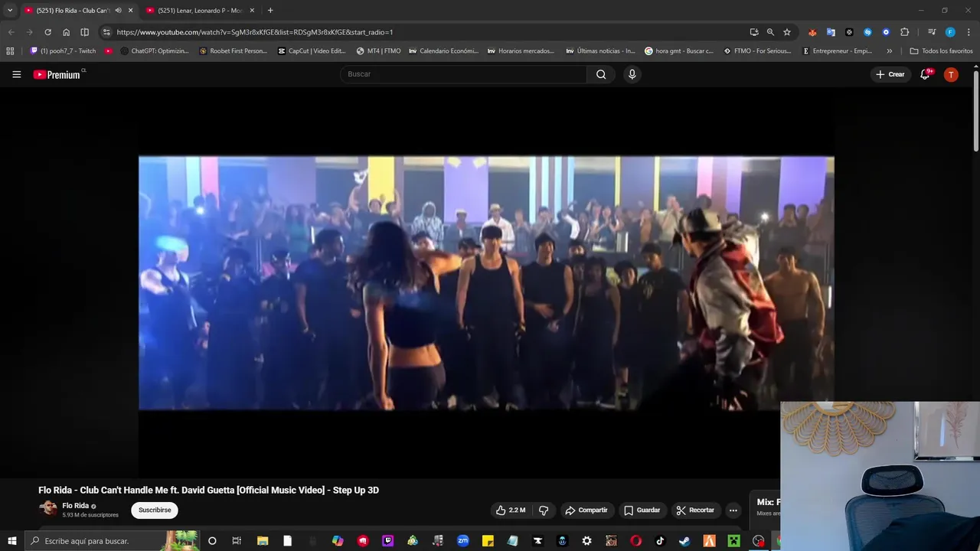Open the hora gmt - Buscar bookmark
980x551 pixels.
point(679,51)
